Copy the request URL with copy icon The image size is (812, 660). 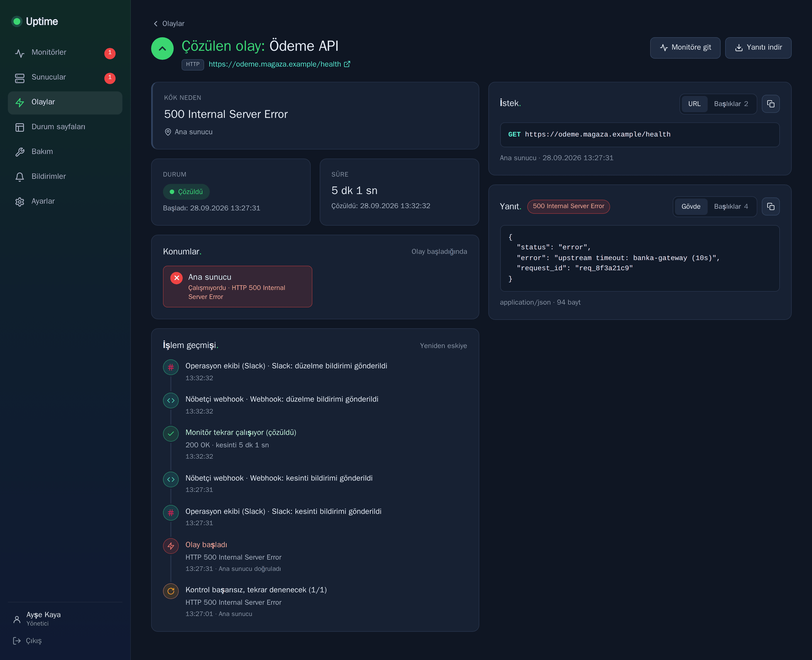770,104
